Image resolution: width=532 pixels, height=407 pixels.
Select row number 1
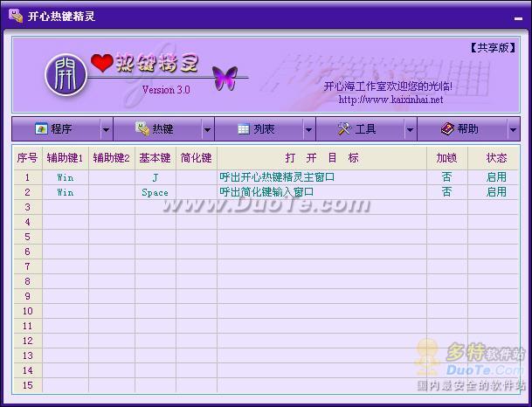click(27, 177)
